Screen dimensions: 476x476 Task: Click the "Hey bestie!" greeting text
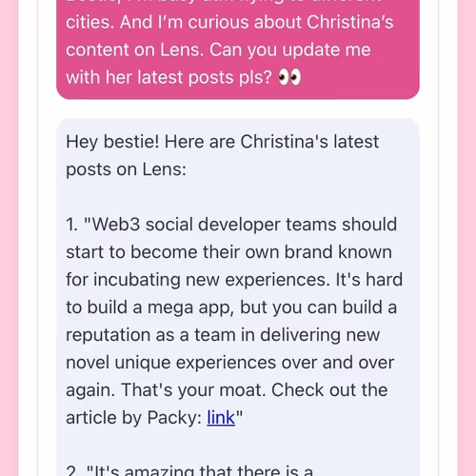pos(112,142)
